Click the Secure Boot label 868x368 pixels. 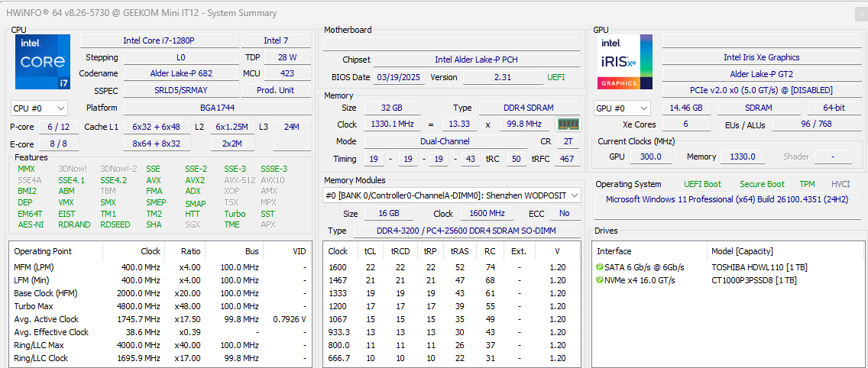[x=763, y=184]
